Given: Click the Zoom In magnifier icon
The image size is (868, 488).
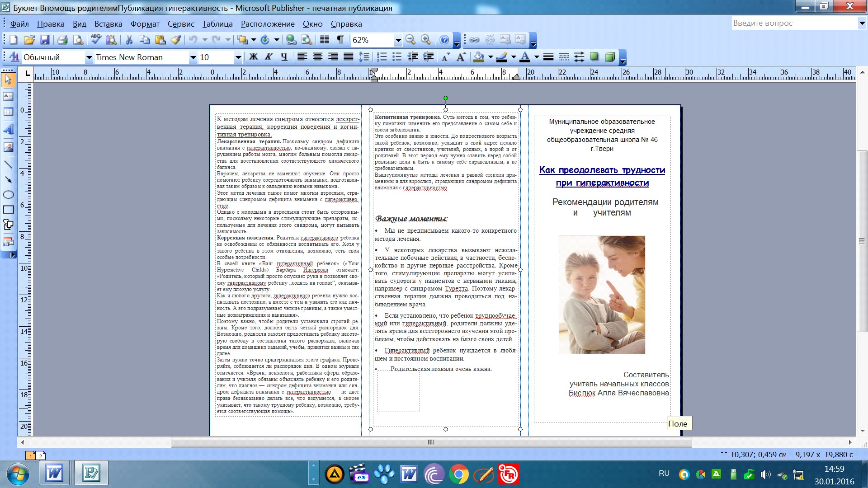Looking at the screenshot, I should [x=426, y=40].
